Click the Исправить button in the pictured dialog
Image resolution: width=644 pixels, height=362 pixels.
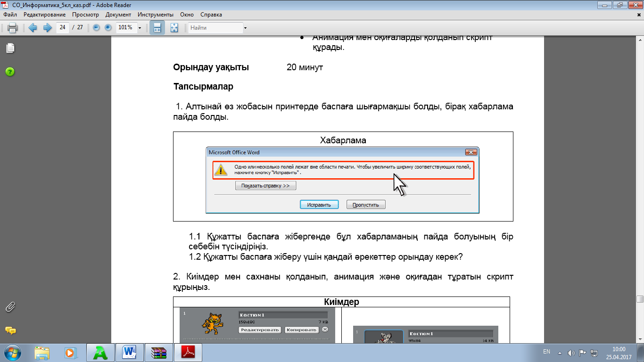pos(319,205)
